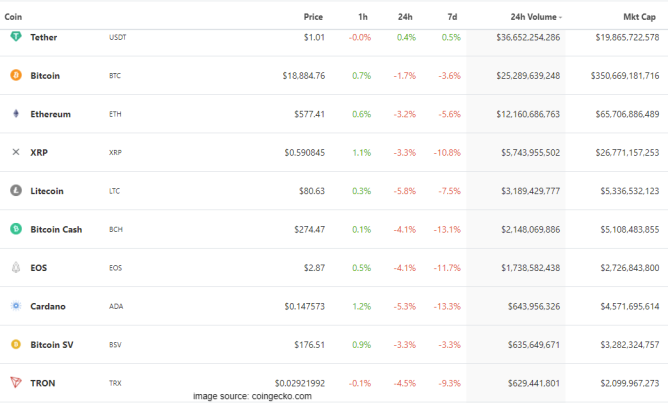Sort by 7d change column header

(x=452, y=17)
